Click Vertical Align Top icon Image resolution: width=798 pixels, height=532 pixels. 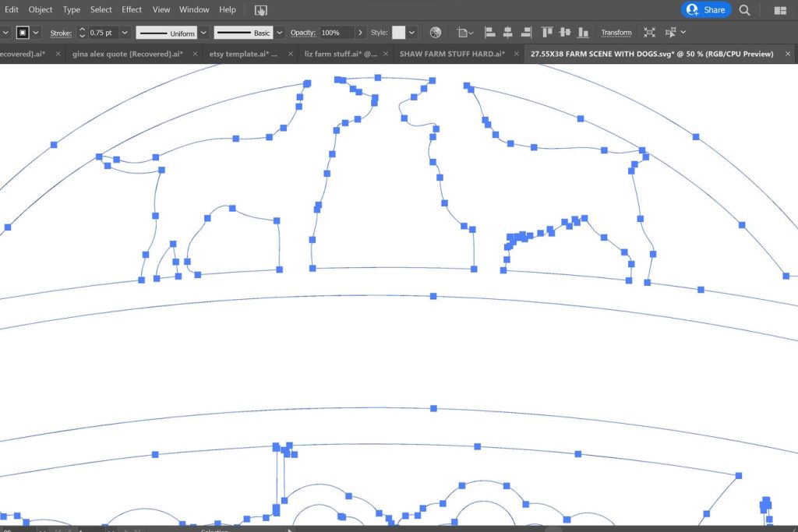(547, 33)
